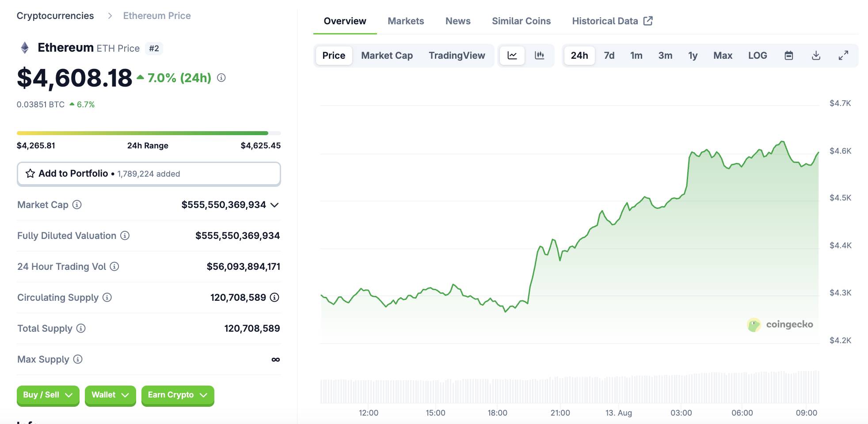Click the 0.03851 BTC value

(x=41, y=105)
